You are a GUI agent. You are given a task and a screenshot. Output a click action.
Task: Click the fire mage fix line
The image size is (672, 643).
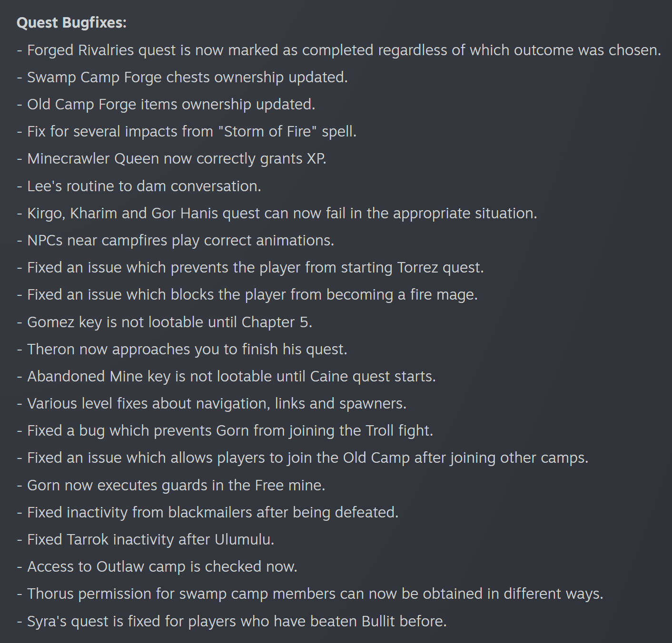point(247,294)
